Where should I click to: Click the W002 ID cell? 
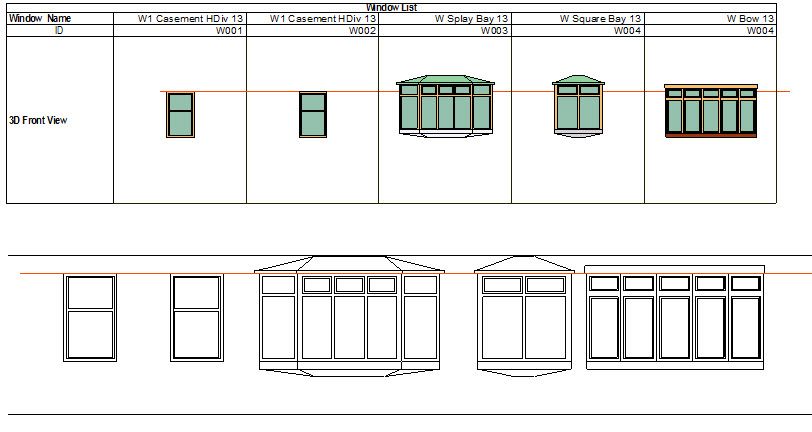click(x=313, y=31)
